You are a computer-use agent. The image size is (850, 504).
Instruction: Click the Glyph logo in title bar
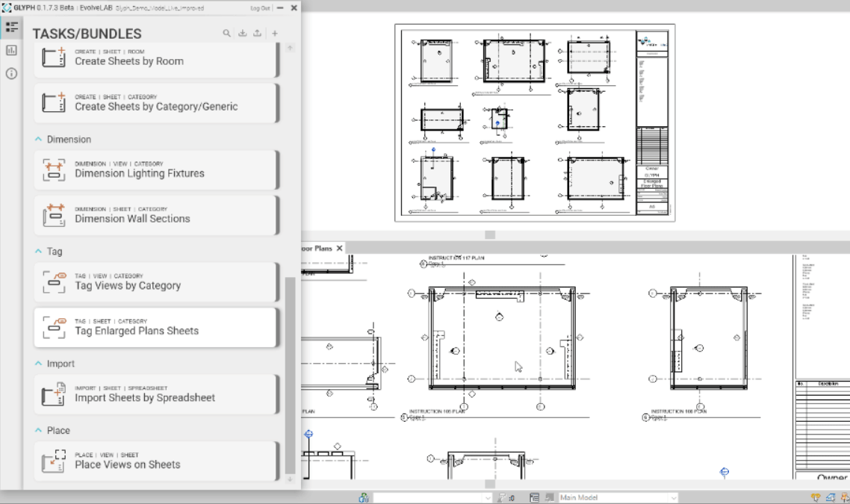7,7
